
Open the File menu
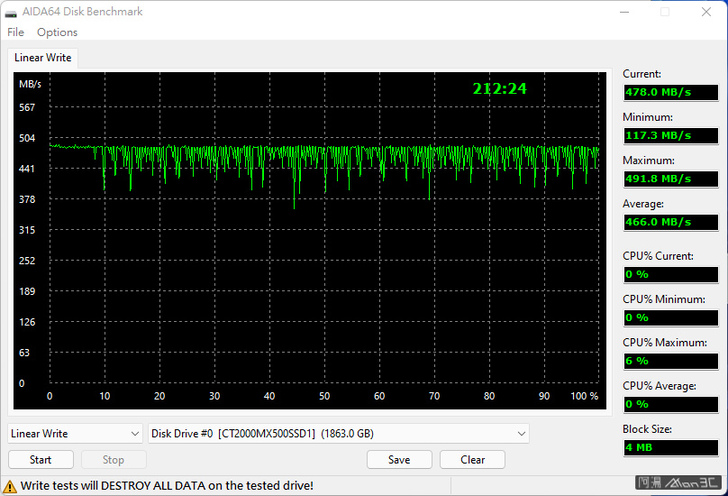[x=15, y=32]
